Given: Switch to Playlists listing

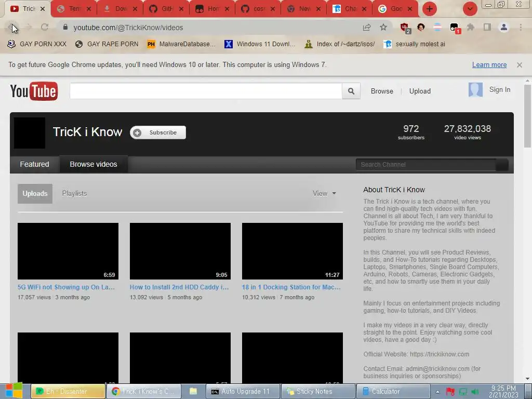Looking at the screenshot, I should click(74, 193).
